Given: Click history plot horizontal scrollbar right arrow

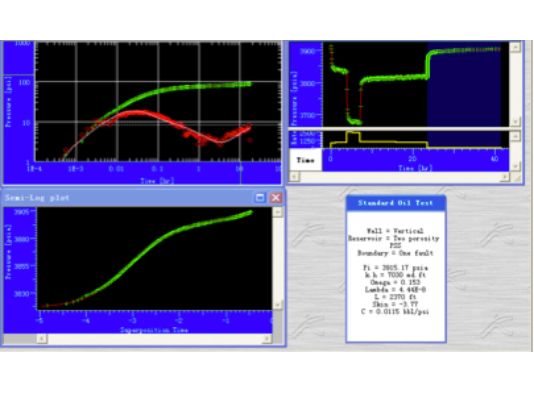Looking at the screenshot, I should pos(505,177).
